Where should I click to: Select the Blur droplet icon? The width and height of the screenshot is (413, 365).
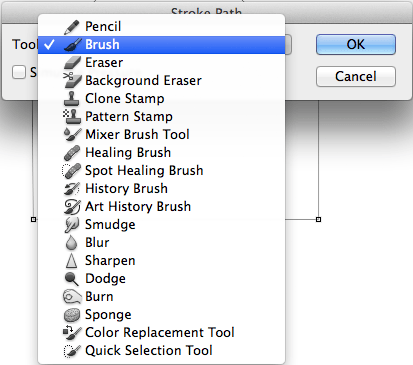pyautogui.click(x=71, y=242)
